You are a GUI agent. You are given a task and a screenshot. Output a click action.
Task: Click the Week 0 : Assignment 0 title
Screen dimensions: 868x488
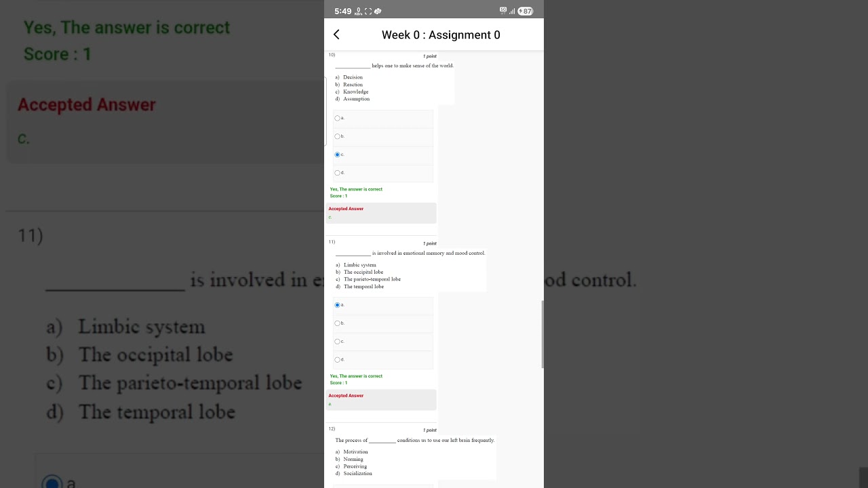pos(441,35)
